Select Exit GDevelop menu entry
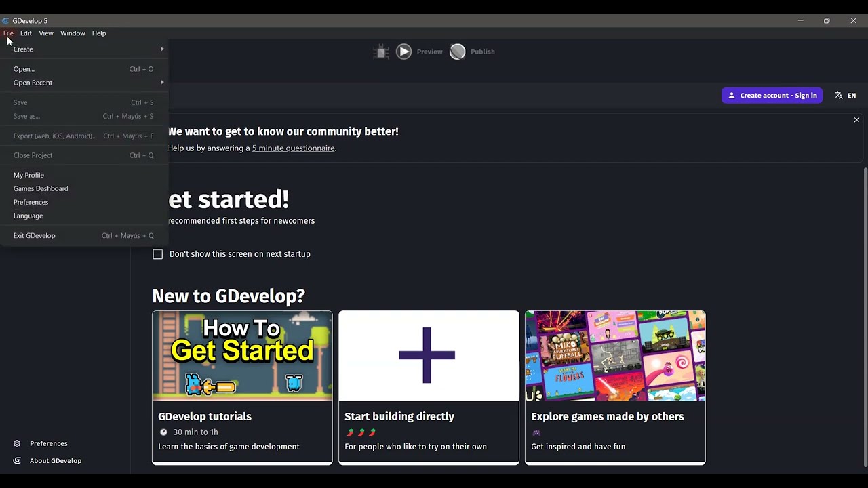 (x=85, y=235)
